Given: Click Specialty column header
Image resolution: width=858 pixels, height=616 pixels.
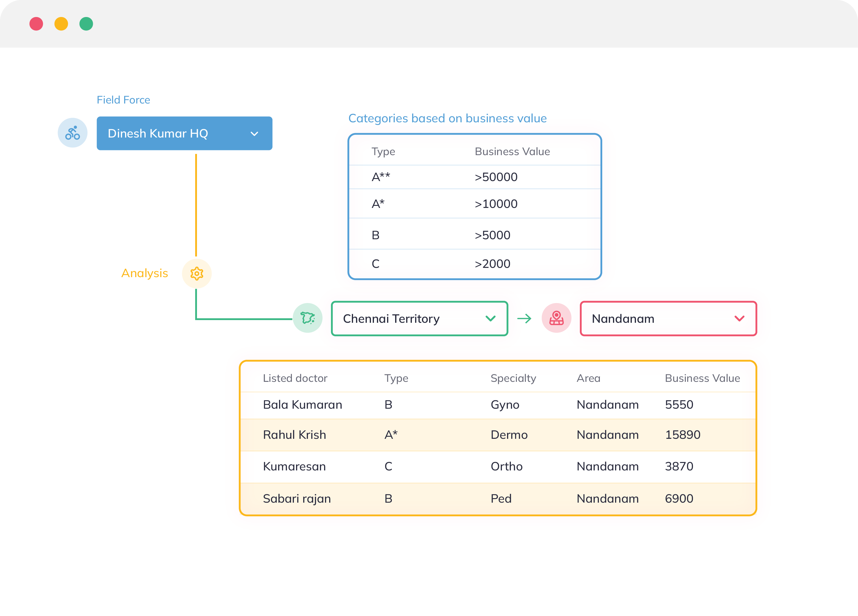Looking at the screenshot, I should (513, 379).
